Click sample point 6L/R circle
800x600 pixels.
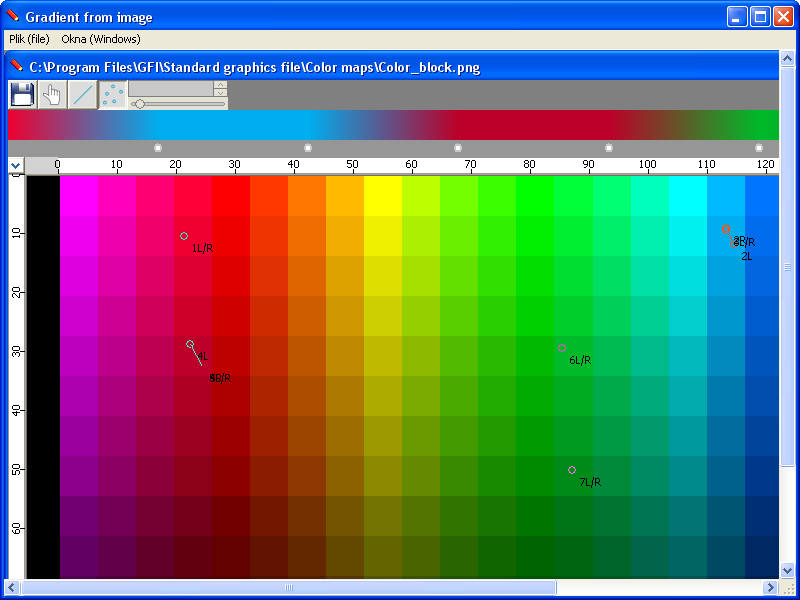click(562, 348)
